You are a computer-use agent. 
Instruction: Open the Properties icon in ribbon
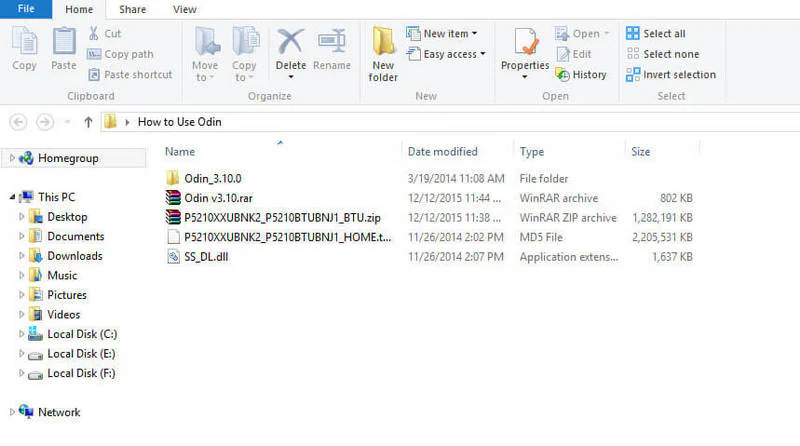pos(526,42)
